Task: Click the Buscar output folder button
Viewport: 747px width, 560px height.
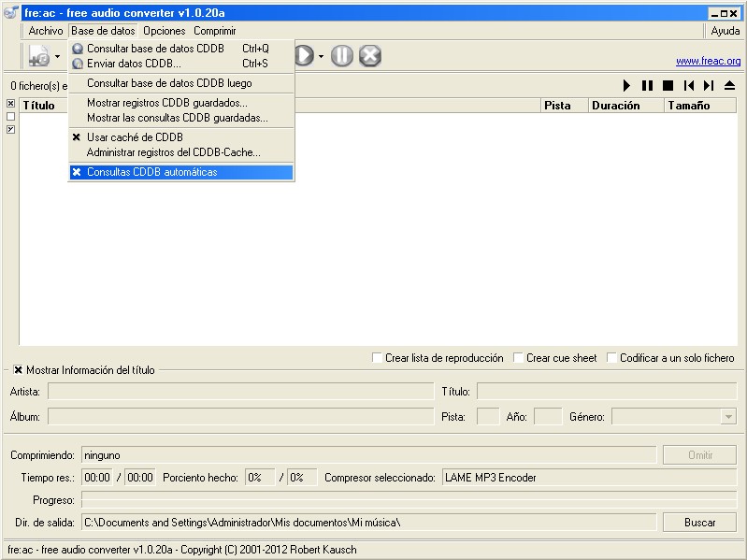Action: point(700,523)
